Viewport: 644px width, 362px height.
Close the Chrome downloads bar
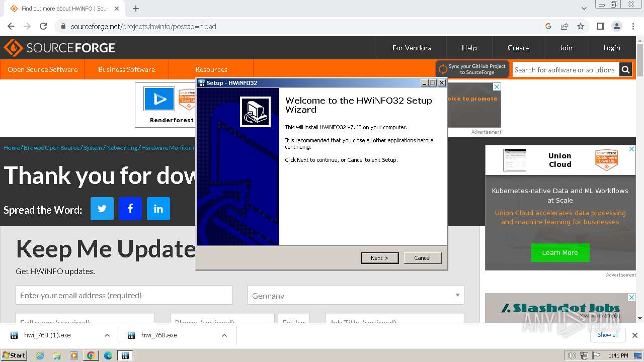point(635,335)
